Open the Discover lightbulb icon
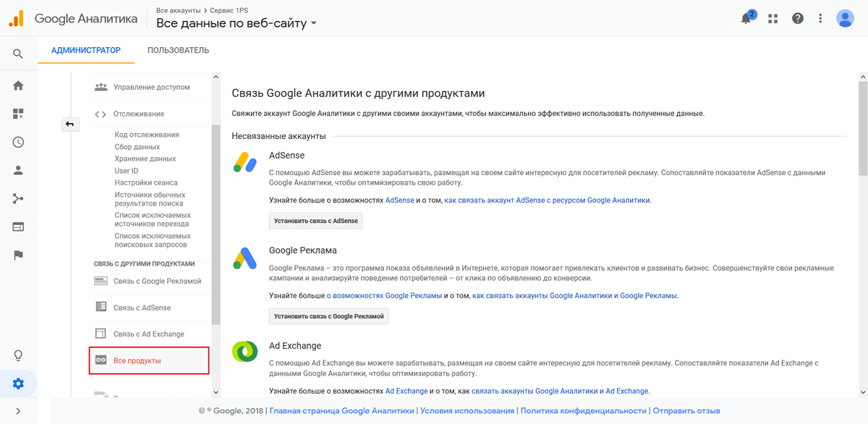Image resolution: width=868 pixels, height=424 pixels. (18, 355)
